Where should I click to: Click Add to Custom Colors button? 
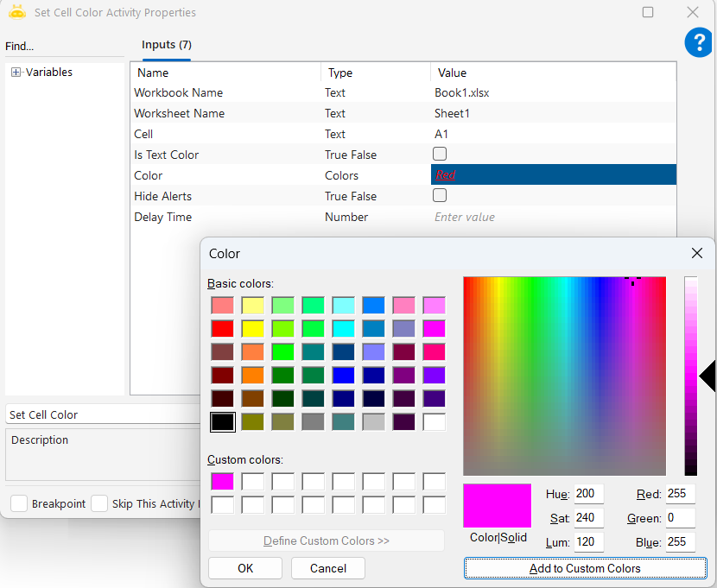click(x=585, y=568)
